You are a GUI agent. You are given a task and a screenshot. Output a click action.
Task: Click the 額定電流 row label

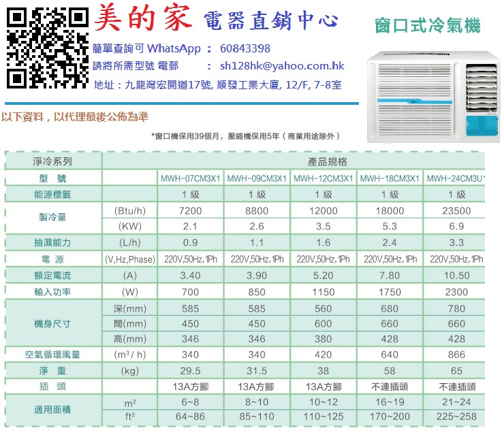click(52, 275)
